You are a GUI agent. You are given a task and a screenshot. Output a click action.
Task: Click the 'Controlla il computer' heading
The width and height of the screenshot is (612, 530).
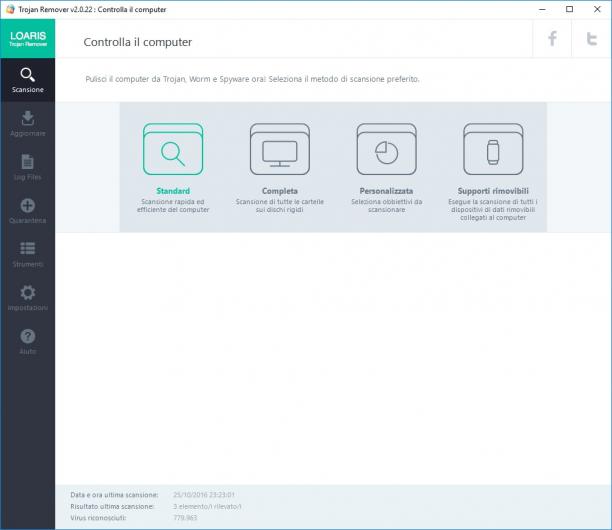[138, 42]
